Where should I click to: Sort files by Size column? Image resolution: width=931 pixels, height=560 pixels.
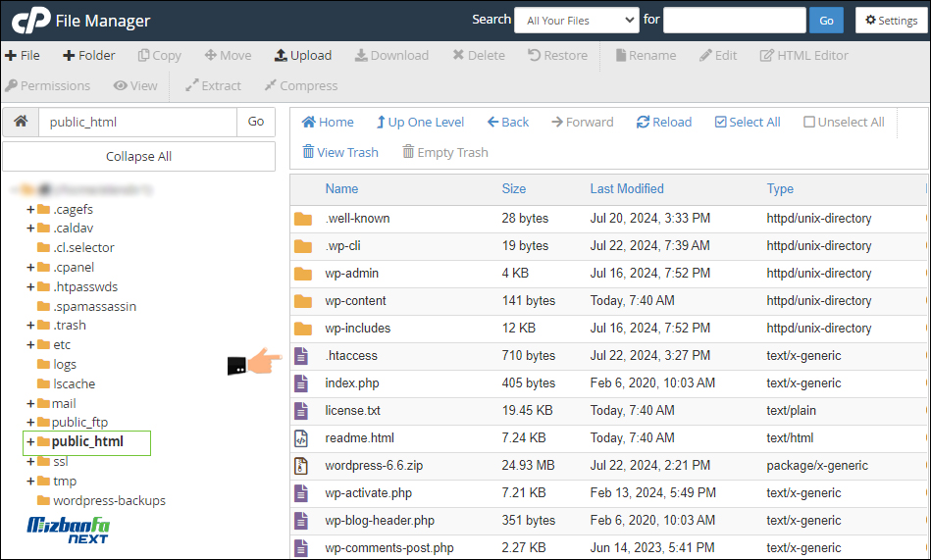[x=514, y=189]
